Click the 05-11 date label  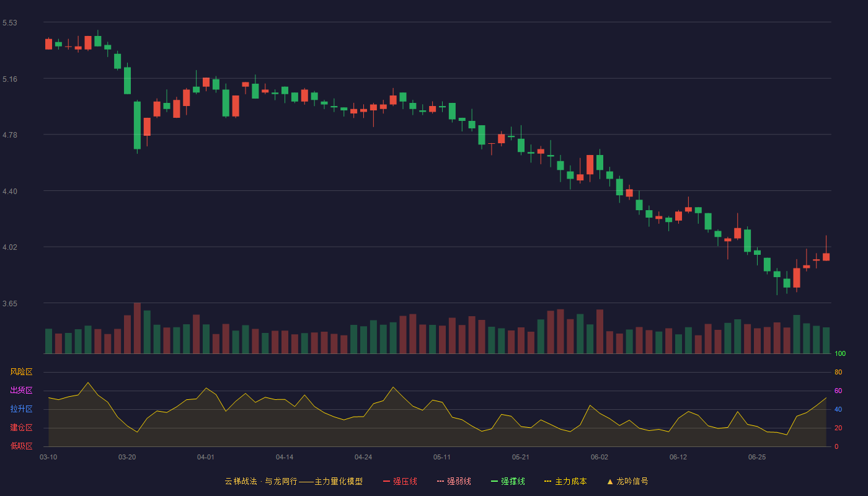pyautogui.click(x=442, y=457)
